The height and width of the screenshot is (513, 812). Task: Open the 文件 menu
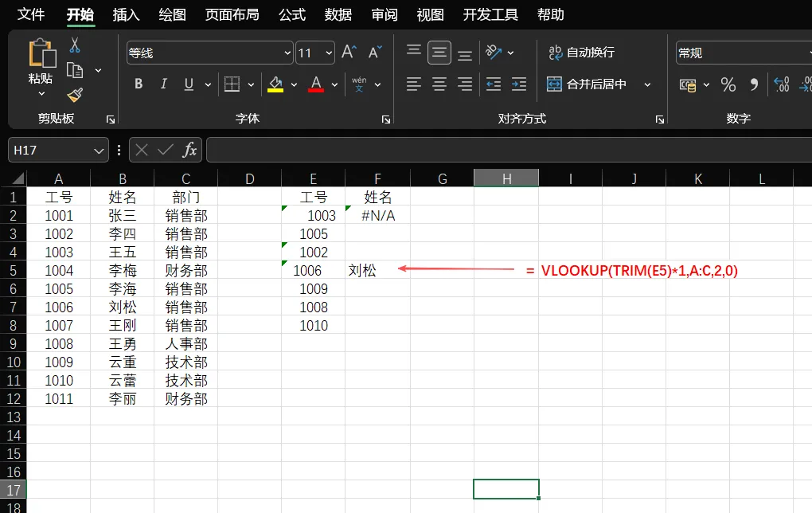pyautogui.click(x=31, y=14)
